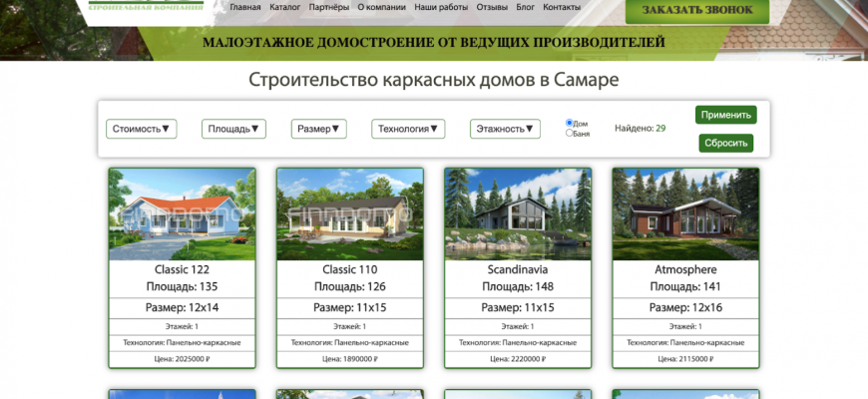View the Scandinavia house photo
This screenshot has height=399, width=868.
[518, 214]
